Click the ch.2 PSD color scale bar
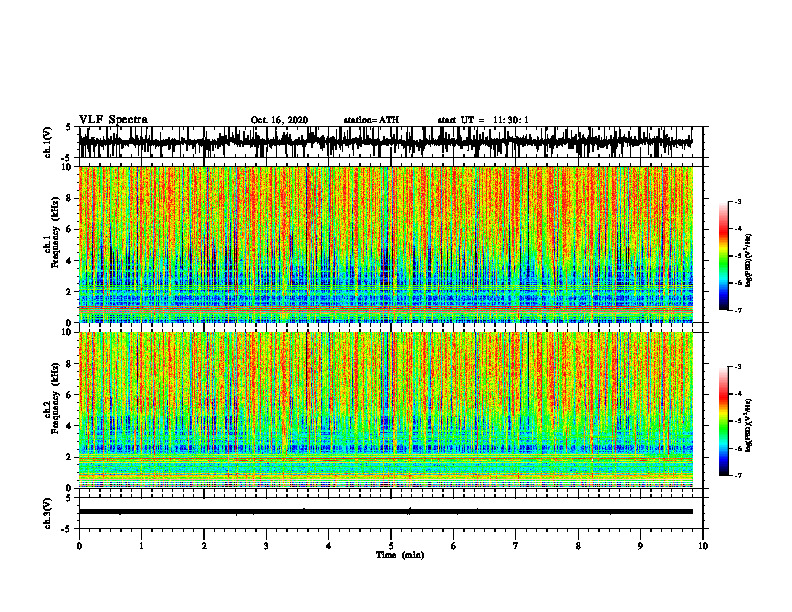The image size is (792, 612). pyautogui.click(x=723, y=421)
